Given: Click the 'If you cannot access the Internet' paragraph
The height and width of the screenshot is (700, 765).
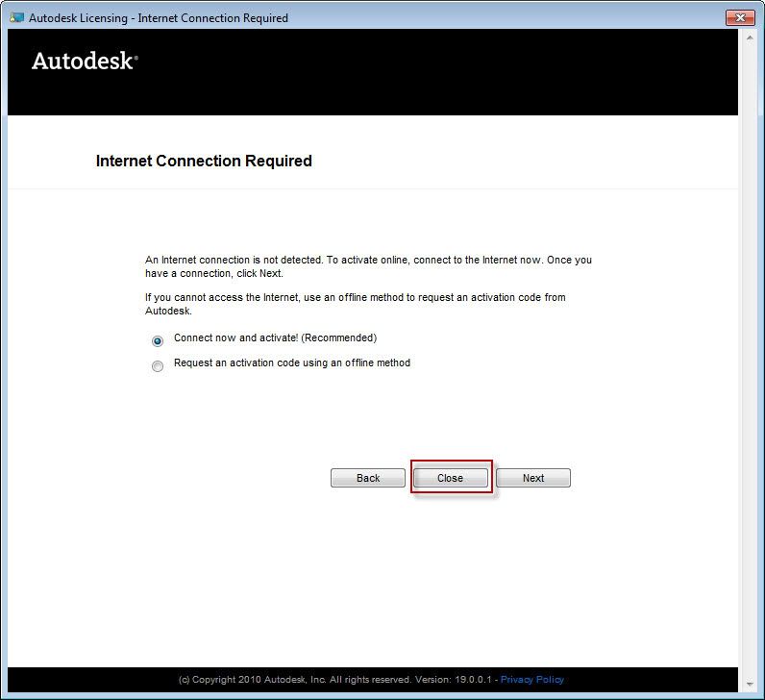Looking at the screenshot, I should (x=356, y=304).
